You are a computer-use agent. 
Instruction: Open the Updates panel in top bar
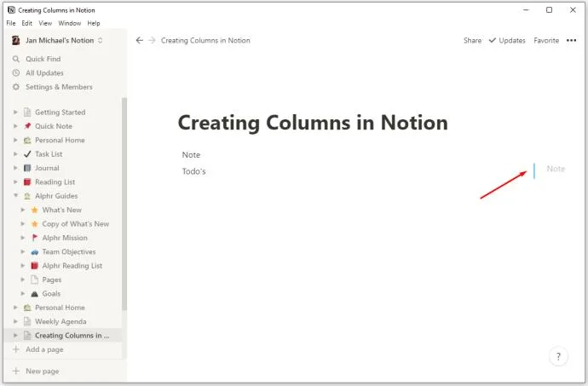pyautogui.click(x=507, y=40)
